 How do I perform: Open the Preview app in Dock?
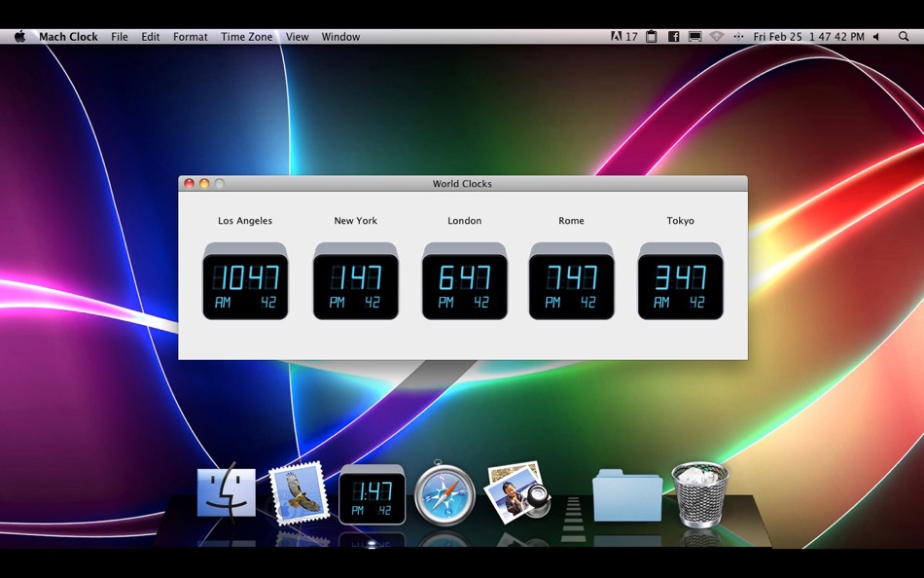tap(516, 492)
